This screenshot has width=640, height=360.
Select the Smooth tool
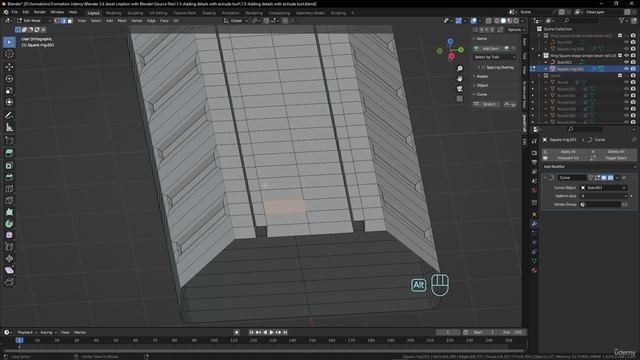pyautogui.click(x=9, y=235)
